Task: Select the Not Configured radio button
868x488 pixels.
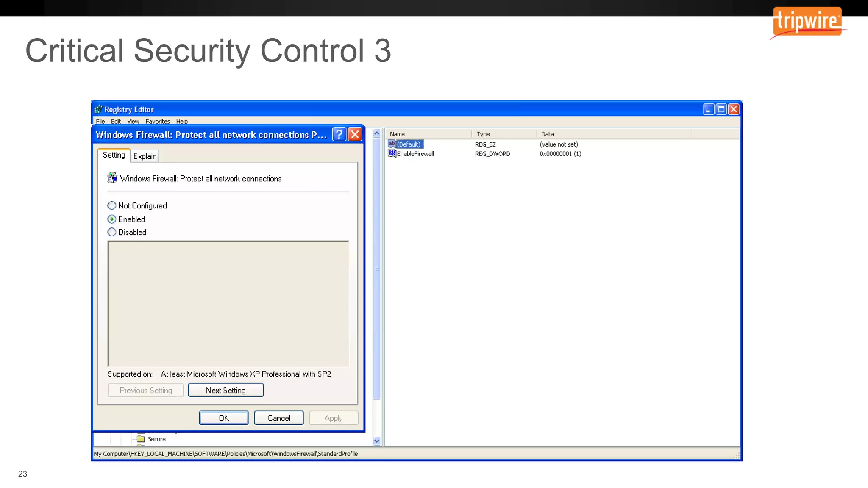Action: click(x=112, y=206)
